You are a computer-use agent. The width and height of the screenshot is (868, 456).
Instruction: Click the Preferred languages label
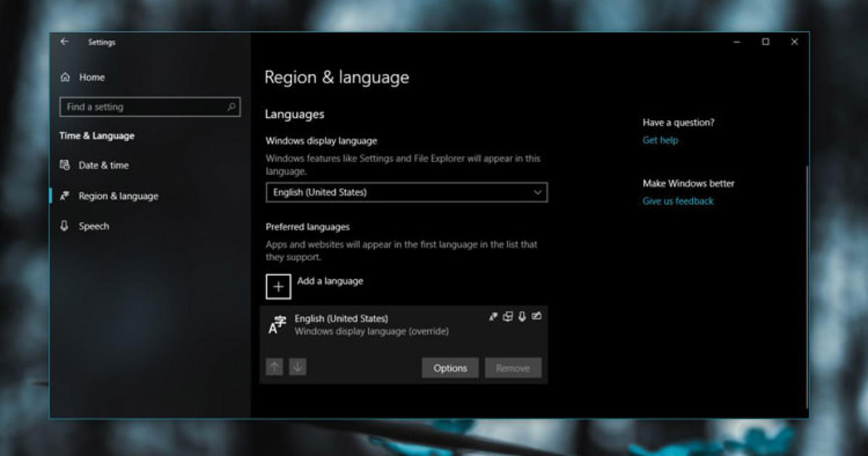click(x=307, y=227)
